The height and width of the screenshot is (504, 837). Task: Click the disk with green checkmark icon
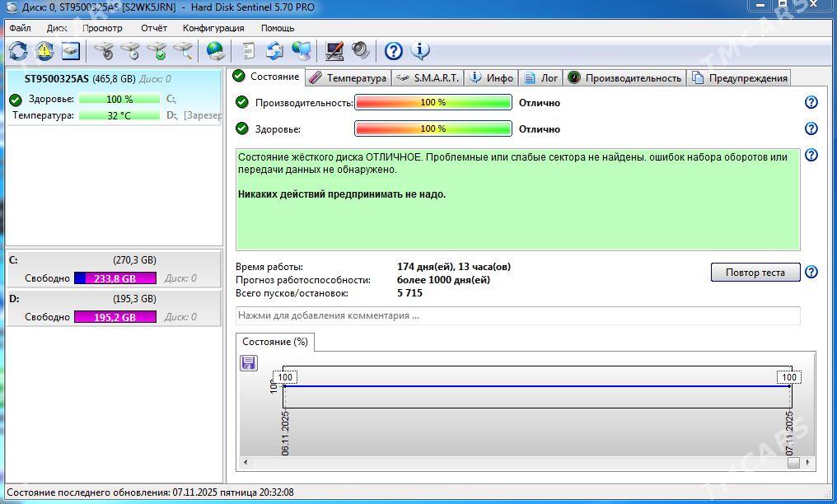(157, 51)
